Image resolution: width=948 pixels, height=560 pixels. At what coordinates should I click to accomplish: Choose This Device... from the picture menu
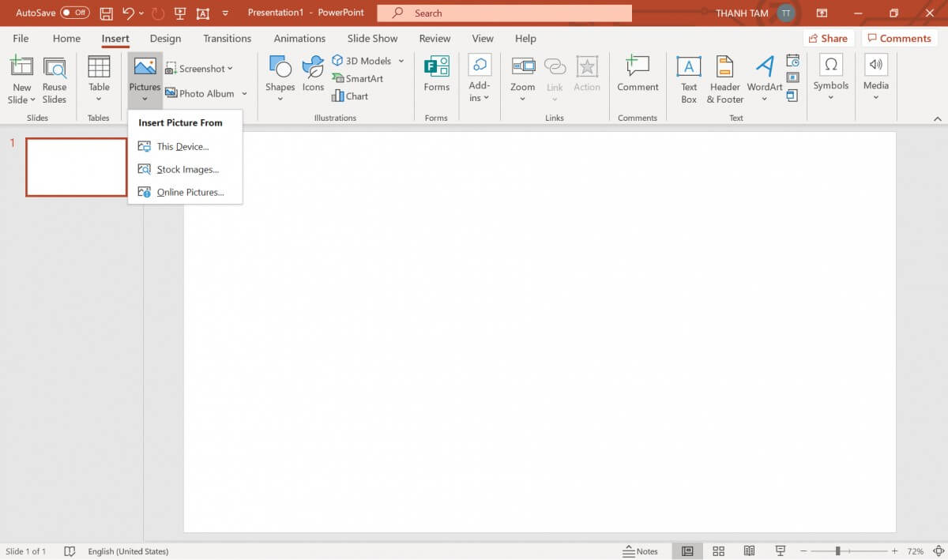coord(182,147)
